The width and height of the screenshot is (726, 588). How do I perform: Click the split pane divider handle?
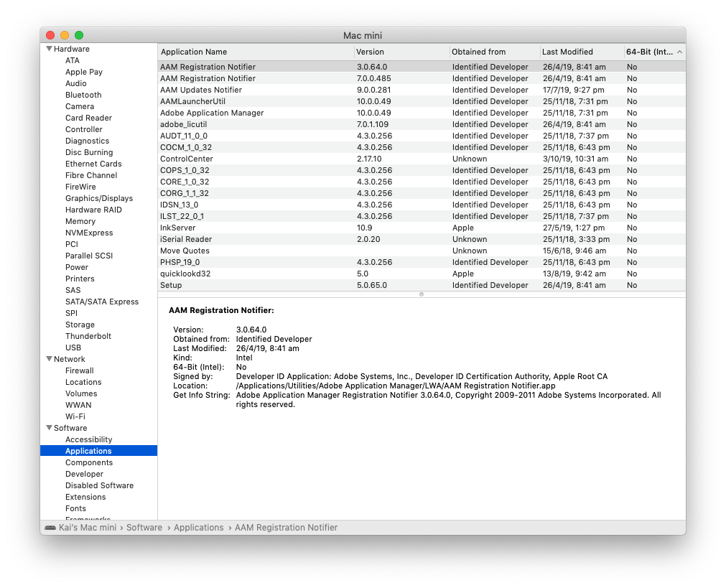tap(422, 294)
